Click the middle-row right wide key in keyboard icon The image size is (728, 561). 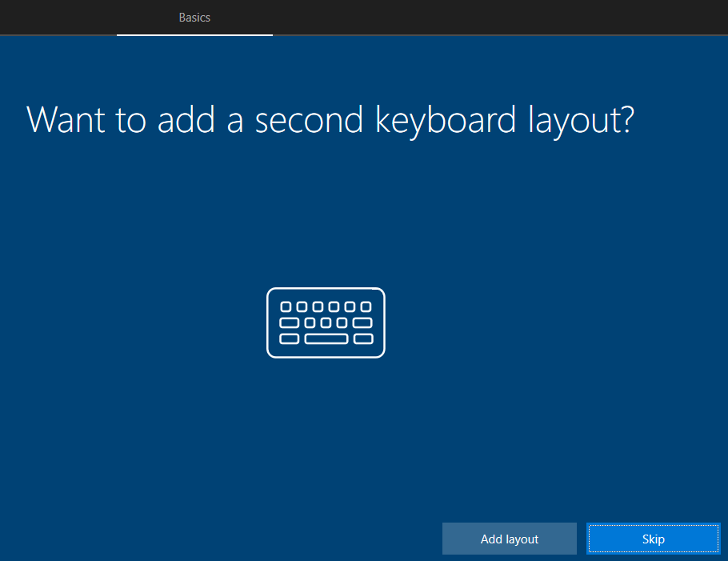(363, 323)
